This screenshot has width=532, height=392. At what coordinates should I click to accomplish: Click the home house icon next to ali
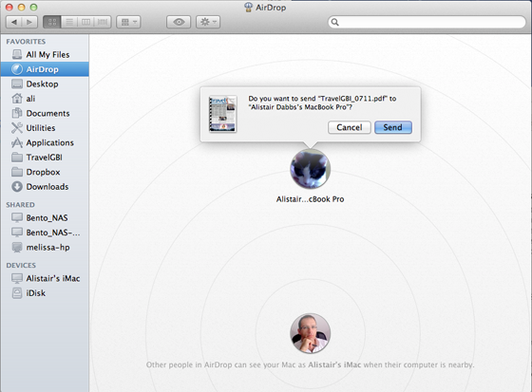click(17, 99)
